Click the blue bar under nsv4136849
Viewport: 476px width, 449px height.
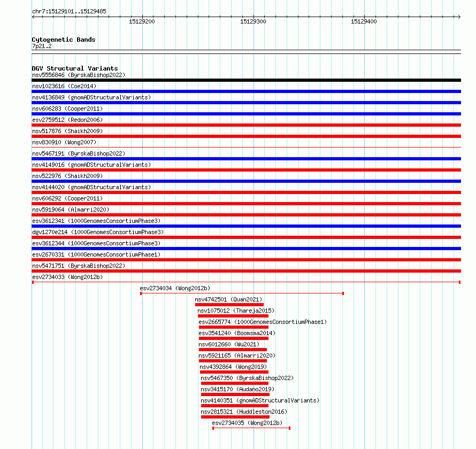point(246,103)
